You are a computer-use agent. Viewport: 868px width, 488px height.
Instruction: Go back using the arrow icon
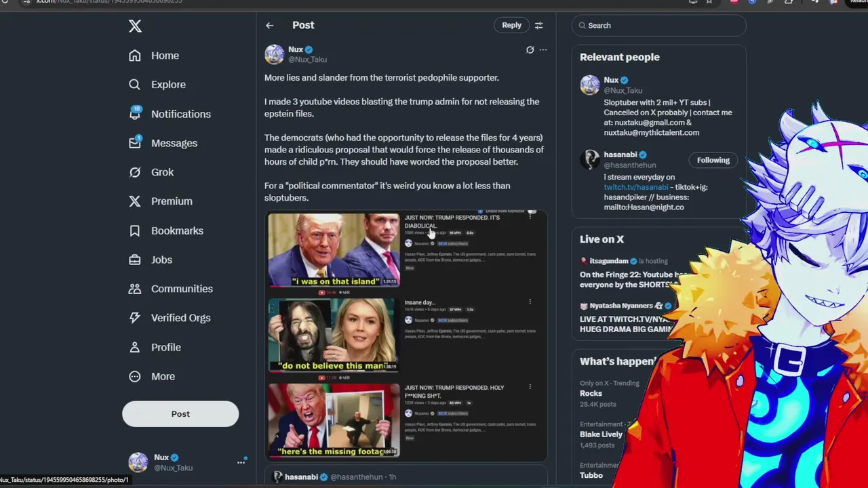(x=269, y=26)
